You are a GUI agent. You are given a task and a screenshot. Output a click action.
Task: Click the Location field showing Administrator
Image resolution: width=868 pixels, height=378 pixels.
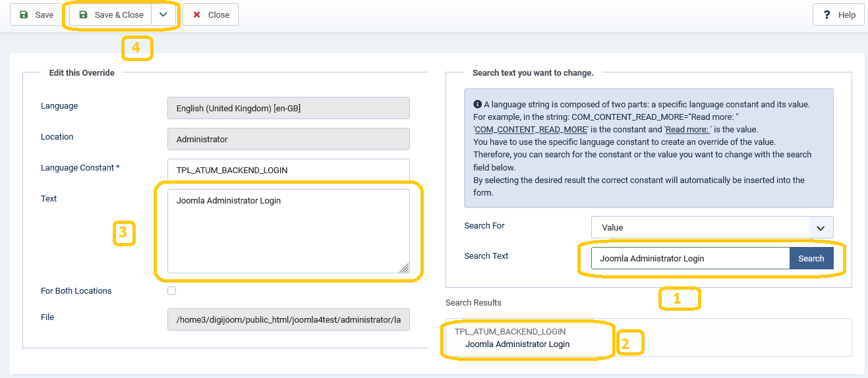288,139
